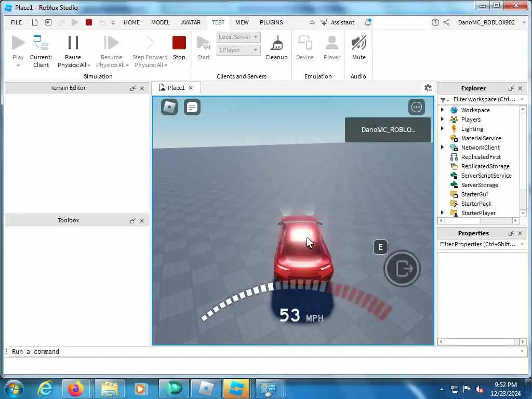Click the notifications bell icon
Viewport: 532px width, 399px height.
click(x=368, y=22)
